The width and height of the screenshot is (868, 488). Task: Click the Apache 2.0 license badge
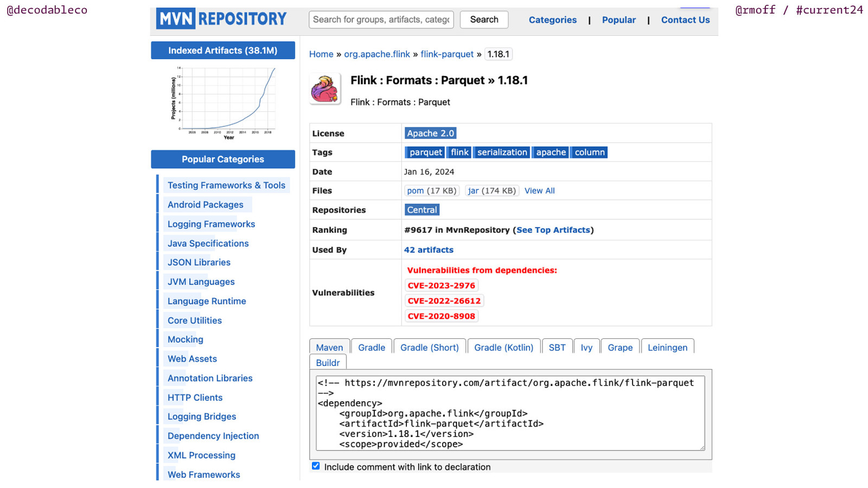pos(430,133)
